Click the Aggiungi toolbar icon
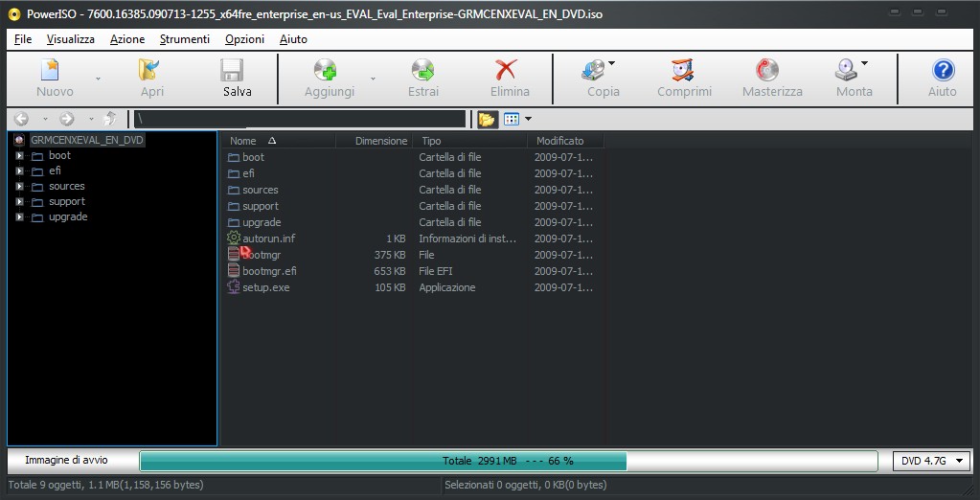980x500 pixels. pos(325,69)
